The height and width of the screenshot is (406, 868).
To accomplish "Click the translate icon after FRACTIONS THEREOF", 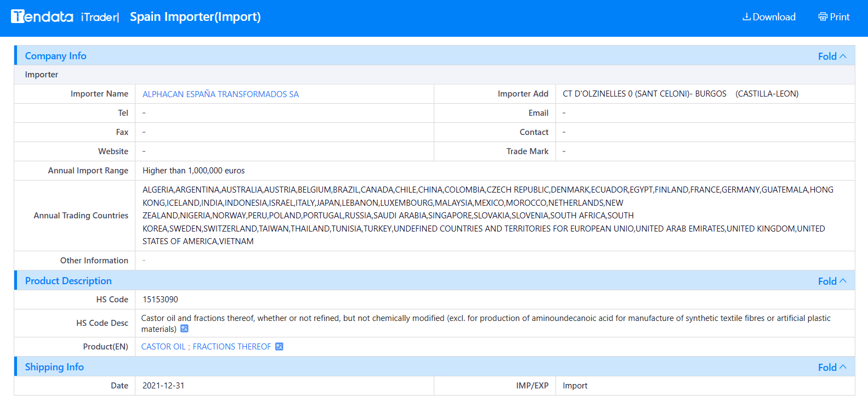I will coord(279,347).
